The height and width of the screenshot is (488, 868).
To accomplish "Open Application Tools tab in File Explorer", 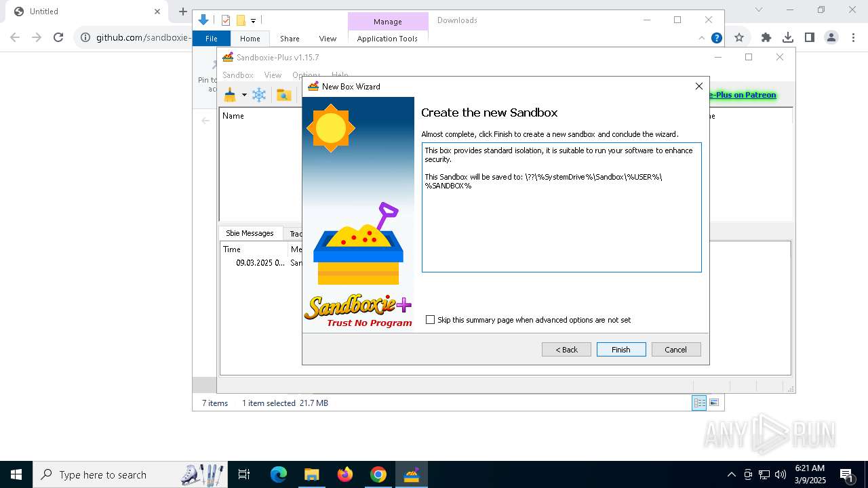I will point(387,39).
